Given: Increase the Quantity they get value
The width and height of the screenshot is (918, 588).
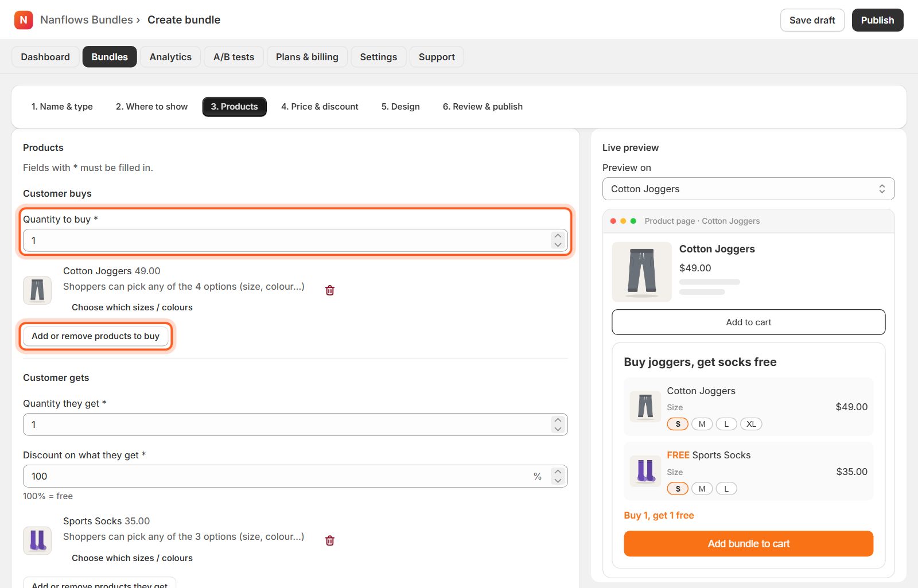Looking at the screenshot, I should tap(558, 420).
